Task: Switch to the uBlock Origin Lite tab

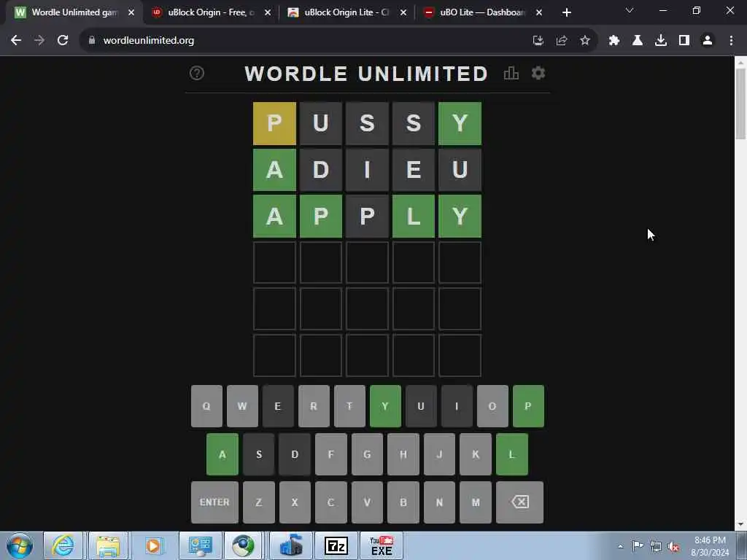Action: point(347,12)
